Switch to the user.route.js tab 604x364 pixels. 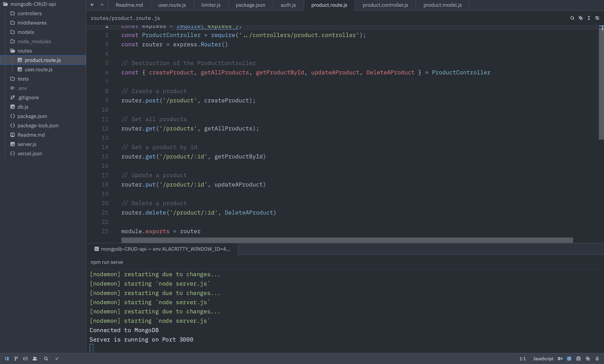[172, 5]
